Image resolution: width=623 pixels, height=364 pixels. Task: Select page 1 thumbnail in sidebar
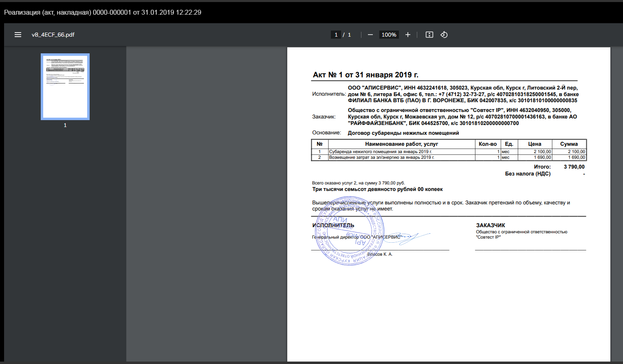point(65,87)
